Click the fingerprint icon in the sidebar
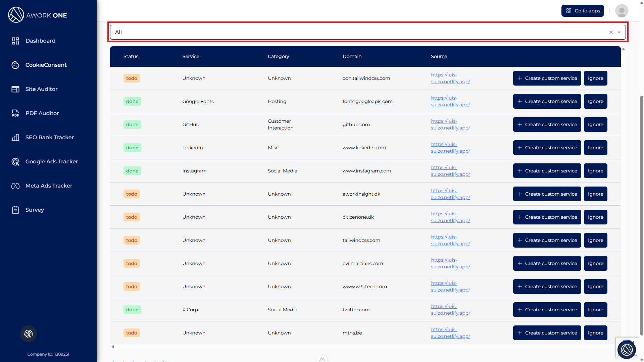644x362 pixels. [x=29, y=334]
